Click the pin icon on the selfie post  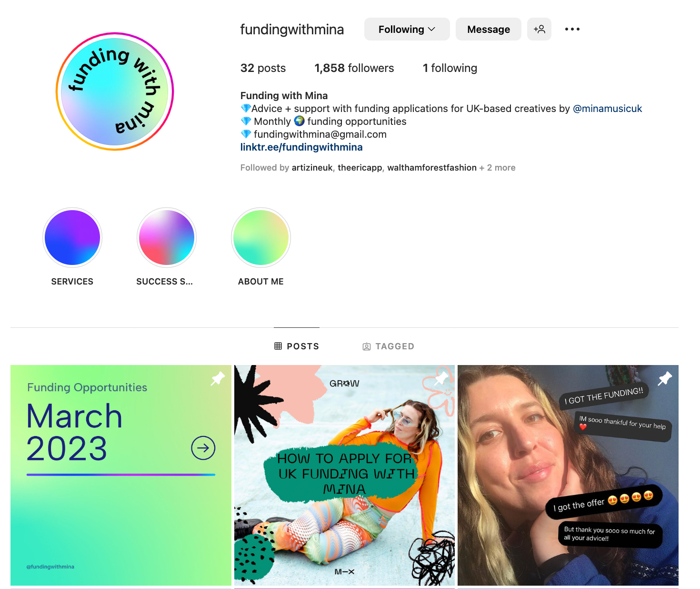pos(665,379)
